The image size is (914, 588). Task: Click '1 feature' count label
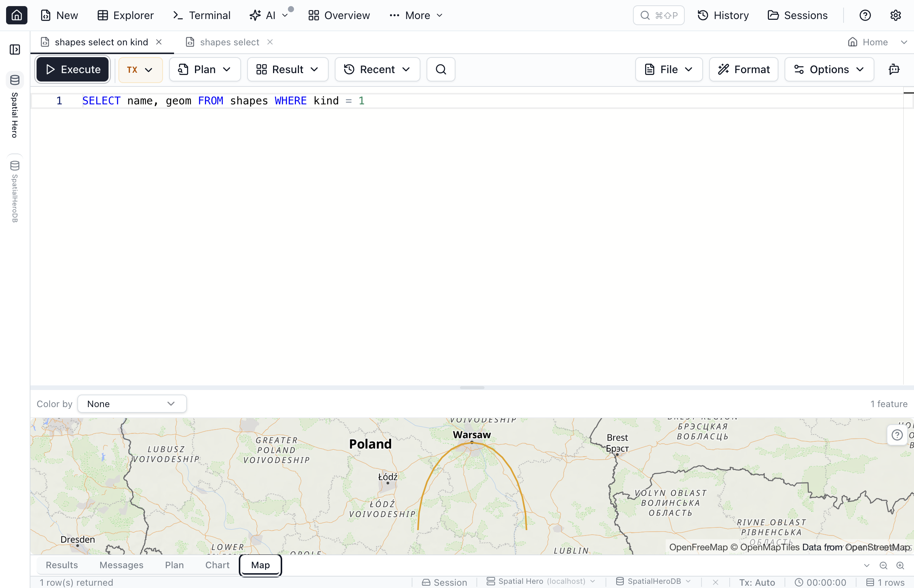(889, 404)
